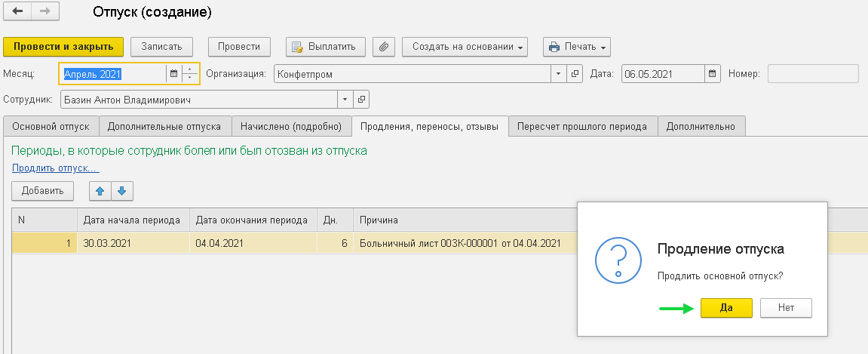Screen dimensions: 868x354
Task: Open the Пересчет прошлого периода tab
Action: point(581,127)
